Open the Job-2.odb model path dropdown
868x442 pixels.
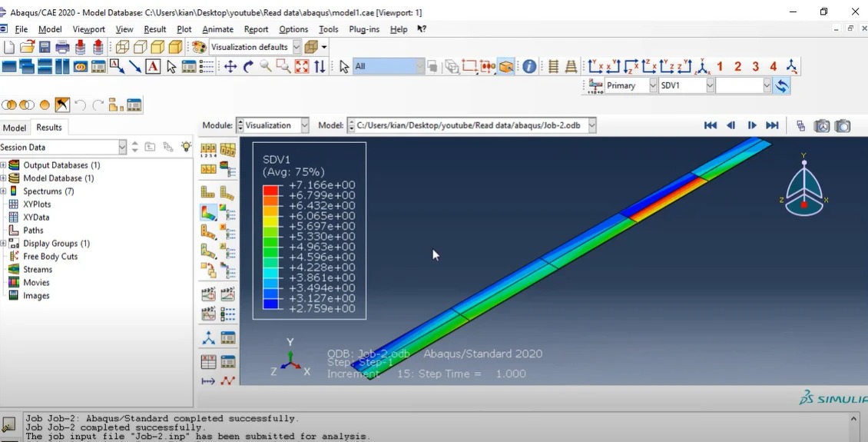click(x=591, y=126)
